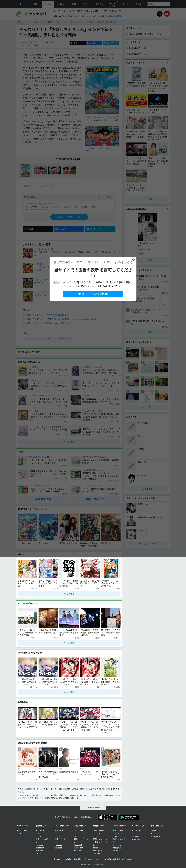
Task: Expand the 画像アクセスランキング header
Action: coord(139,342)
